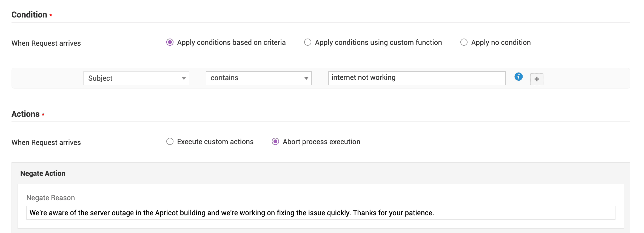Select 'Abort process execution' radio button

pos(275,142)
